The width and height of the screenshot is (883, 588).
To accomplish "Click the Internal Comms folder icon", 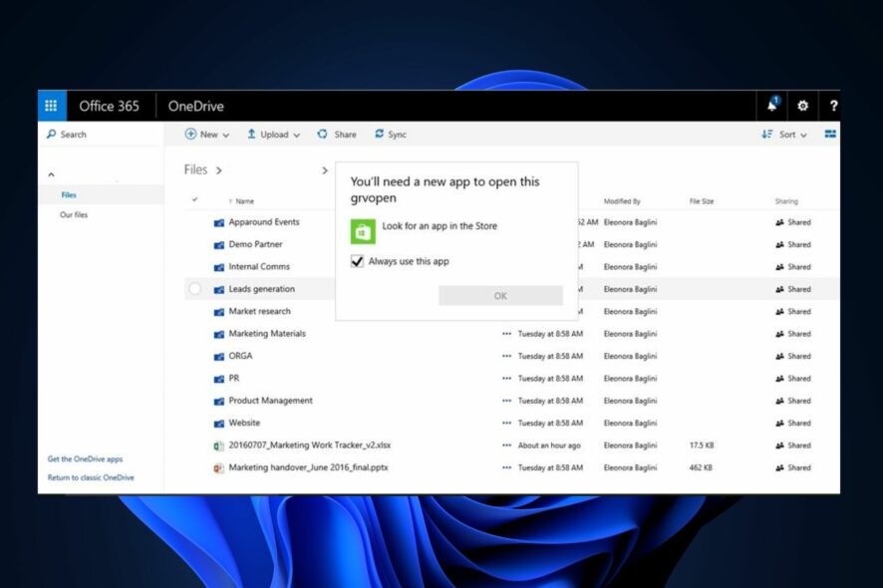I will (219, 267).
